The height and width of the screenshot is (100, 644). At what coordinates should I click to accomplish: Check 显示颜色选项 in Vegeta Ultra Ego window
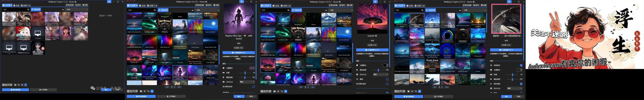253,87
